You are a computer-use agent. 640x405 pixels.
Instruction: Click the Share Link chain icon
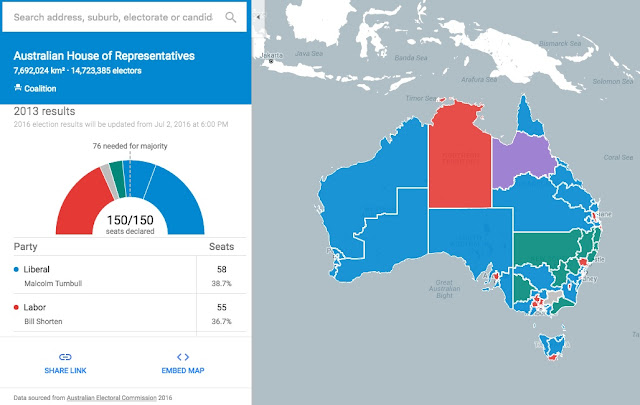click(65, 357)
